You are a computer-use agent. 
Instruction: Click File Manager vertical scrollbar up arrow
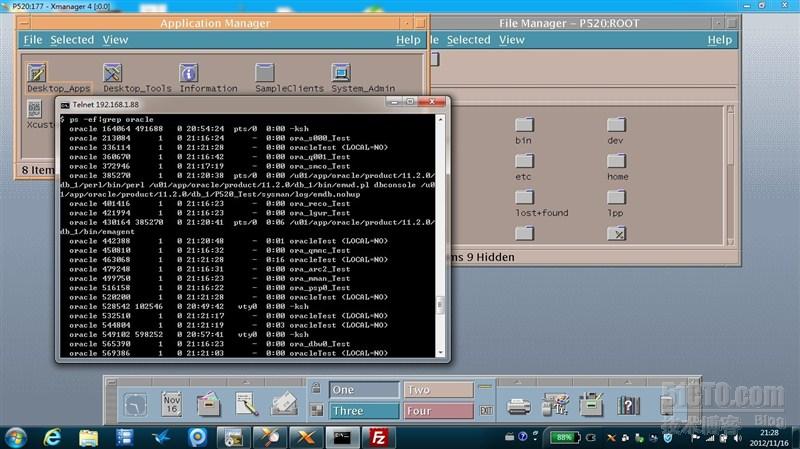click(730, 109)
